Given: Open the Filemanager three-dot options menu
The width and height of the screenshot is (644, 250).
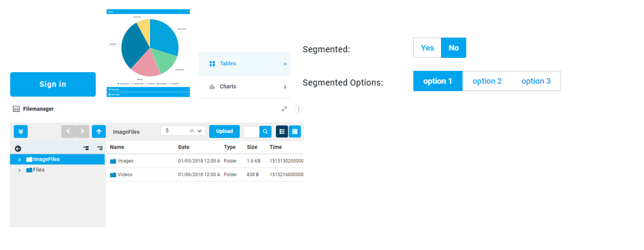Looking at the screenshot, I should pyautogui.click(x=298, y=109).
